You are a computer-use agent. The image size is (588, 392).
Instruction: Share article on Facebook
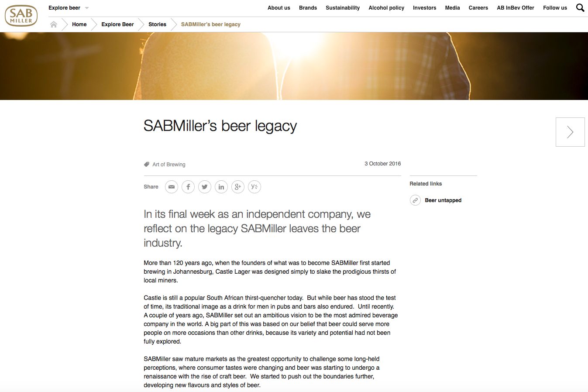188,187
